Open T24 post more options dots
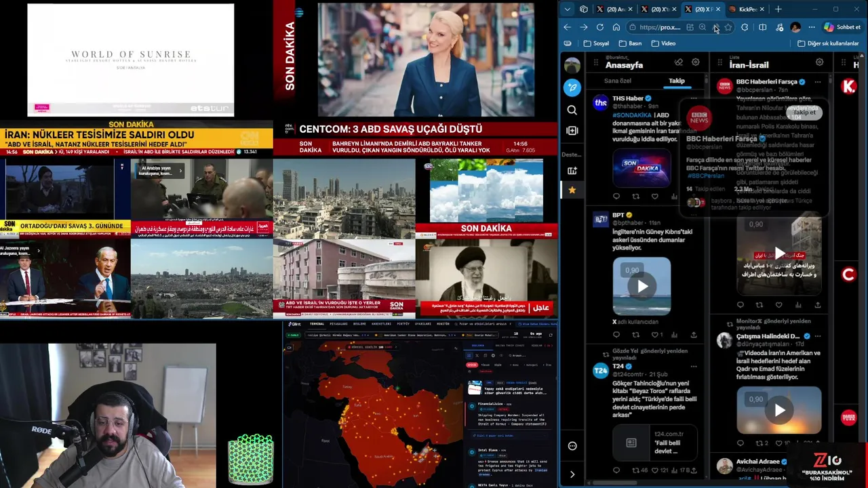The width and height of the screenshot is (868, 488). pyautogui.click(x=693, y=366)
